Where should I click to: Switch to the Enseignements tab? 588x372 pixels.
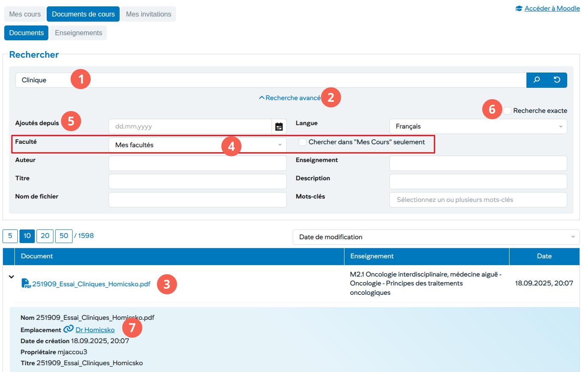point(78,33)
